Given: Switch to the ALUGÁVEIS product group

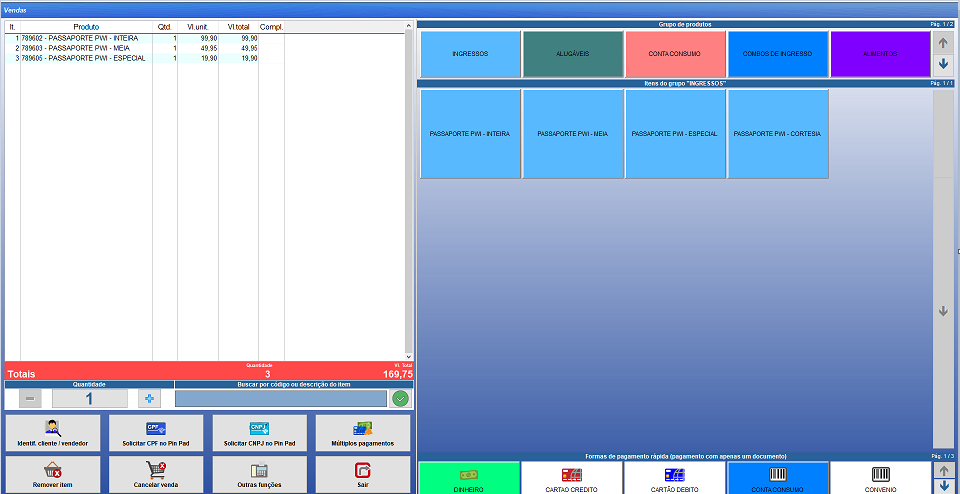Looking at the screenshot, I should pos(572,54).
